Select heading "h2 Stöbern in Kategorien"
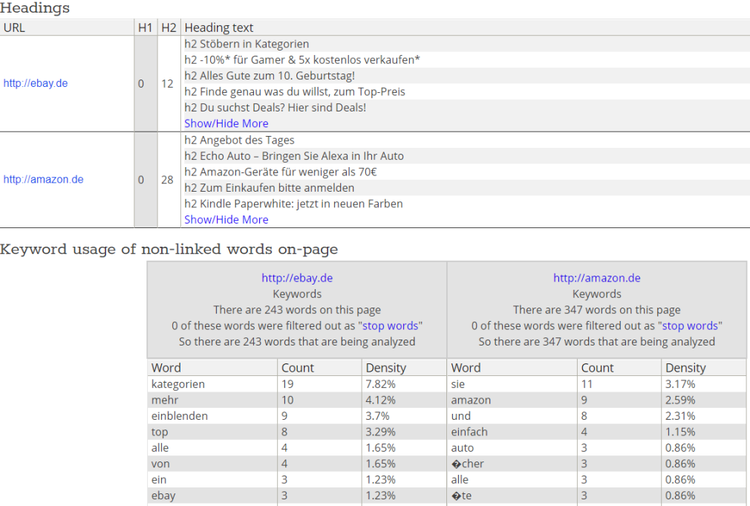 [x=247, y=44]
